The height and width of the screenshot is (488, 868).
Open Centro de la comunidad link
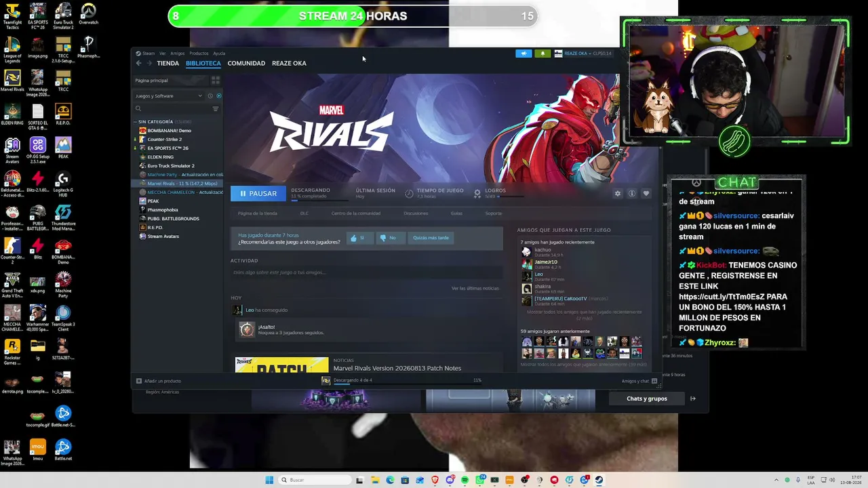click(356, 213)
